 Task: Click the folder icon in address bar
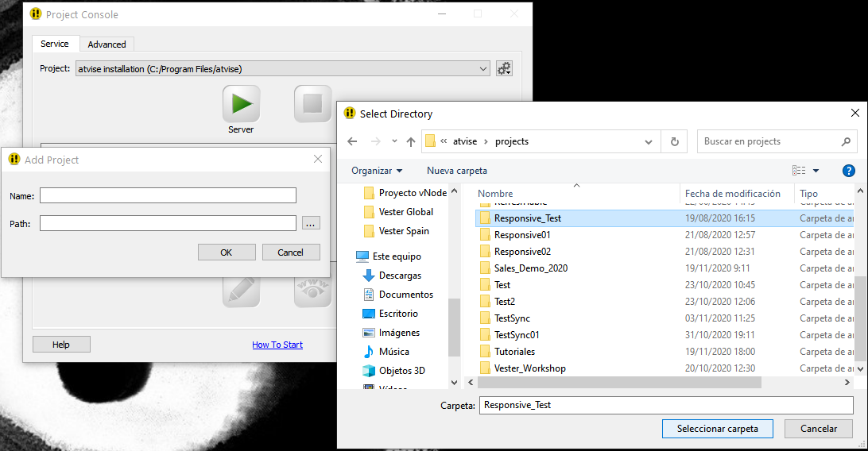pyautogui.click(x=431, y=141)
